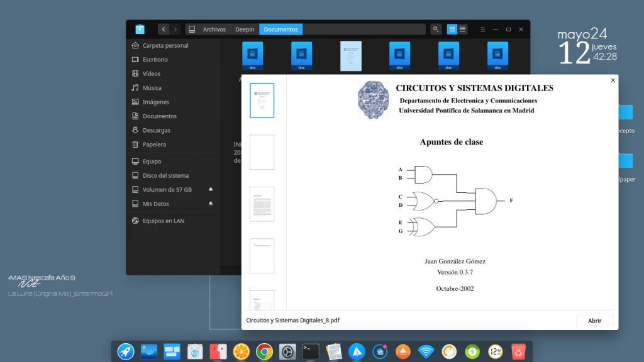
Task: Select the third page thumbnail in preview
Action: point(262,204)
